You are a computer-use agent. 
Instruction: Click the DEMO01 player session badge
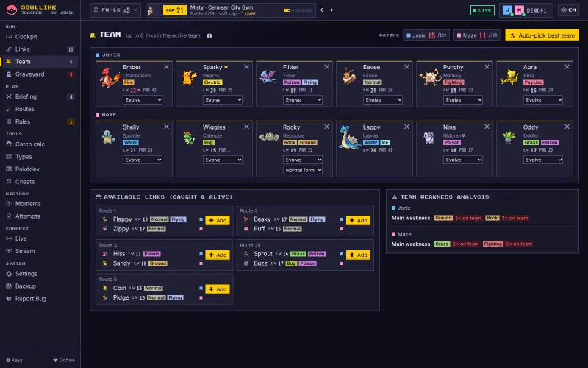[x=526, y=10]
